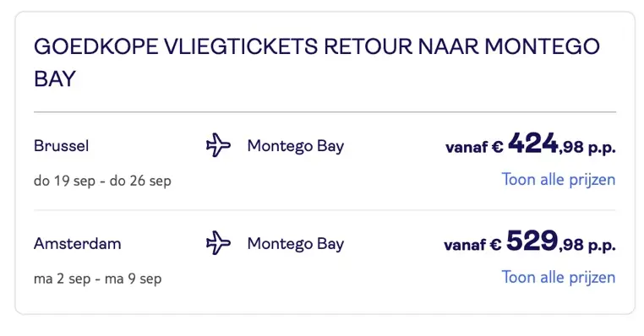Click the airplane icon in the Brussel row

tap(218, 145)
